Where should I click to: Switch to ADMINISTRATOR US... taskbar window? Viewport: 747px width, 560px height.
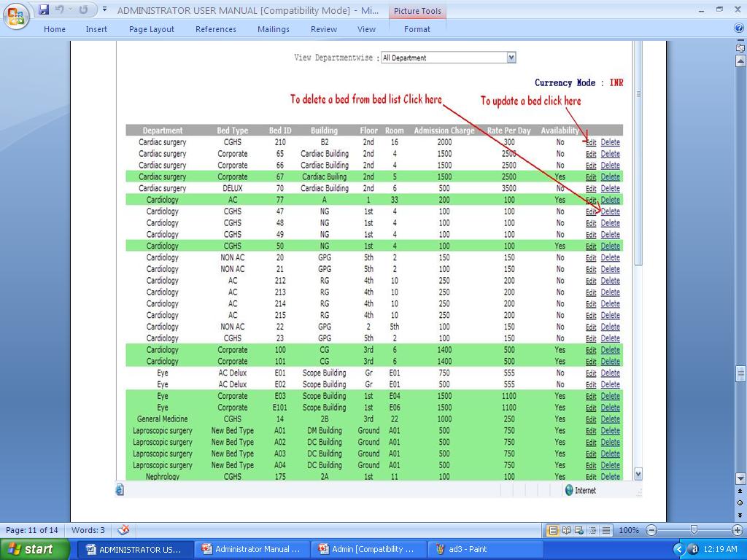(x=134, y=550)
